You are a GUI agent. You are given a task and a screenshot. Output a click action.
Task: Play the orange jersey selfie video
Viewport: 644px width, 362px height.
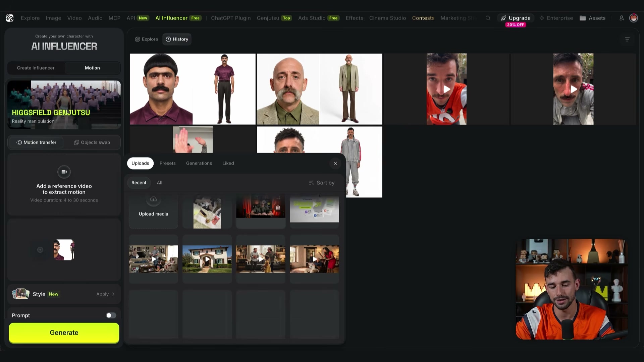pos(446,89)
